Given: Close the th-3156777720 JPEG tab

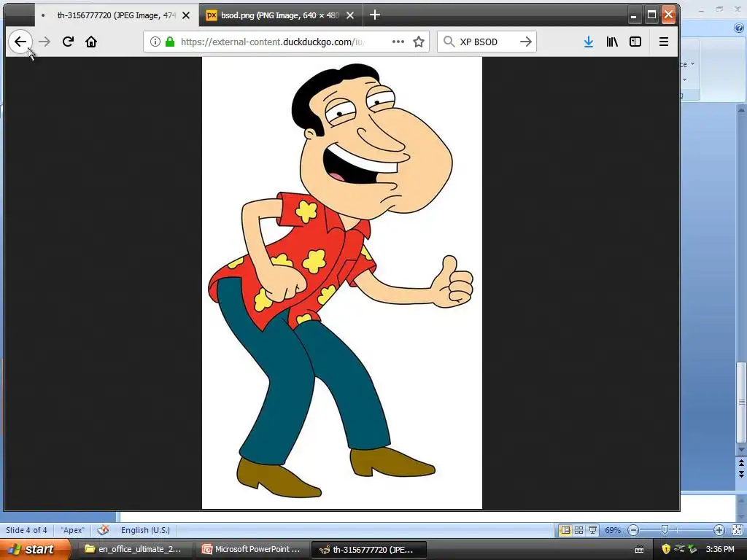Looking at the screenshot, I should [186, 16].
